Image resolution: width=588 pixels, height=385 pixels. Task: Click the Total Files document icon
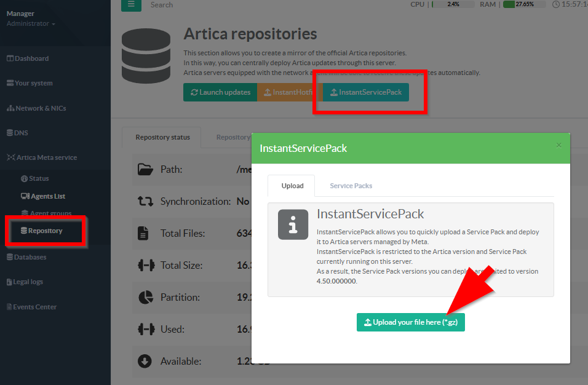click(x=143, y=233)
